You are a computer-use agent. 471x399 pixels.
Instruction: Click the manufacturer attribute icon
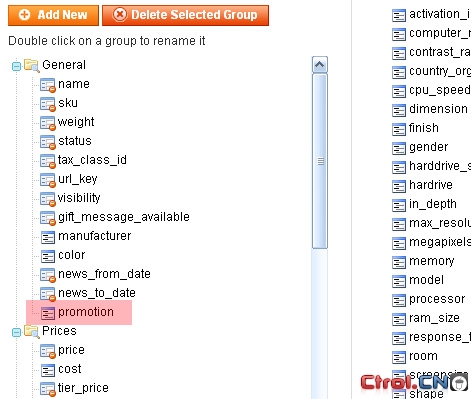click(48, 237)
